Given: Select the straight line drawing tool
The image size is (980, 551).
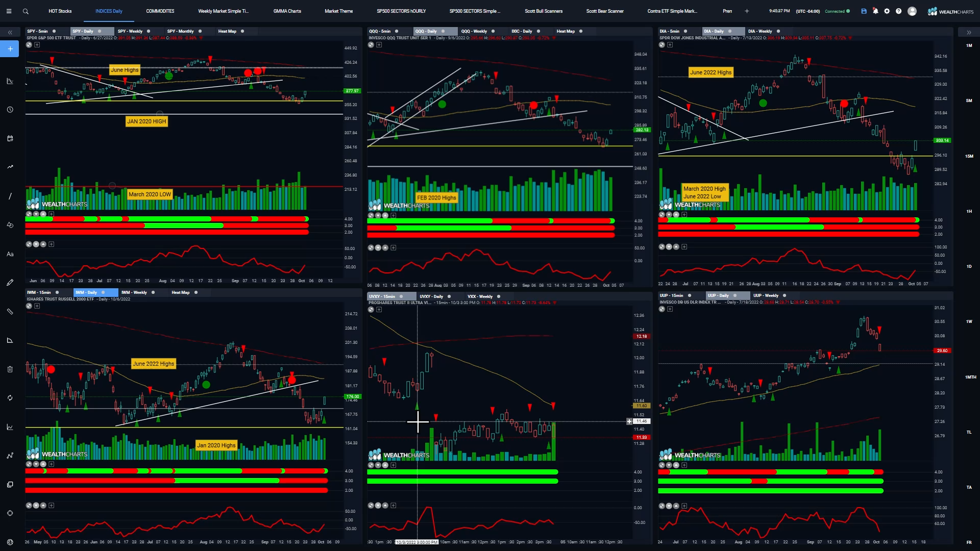Looking at the screenshot, I should (x=10, y=196).
